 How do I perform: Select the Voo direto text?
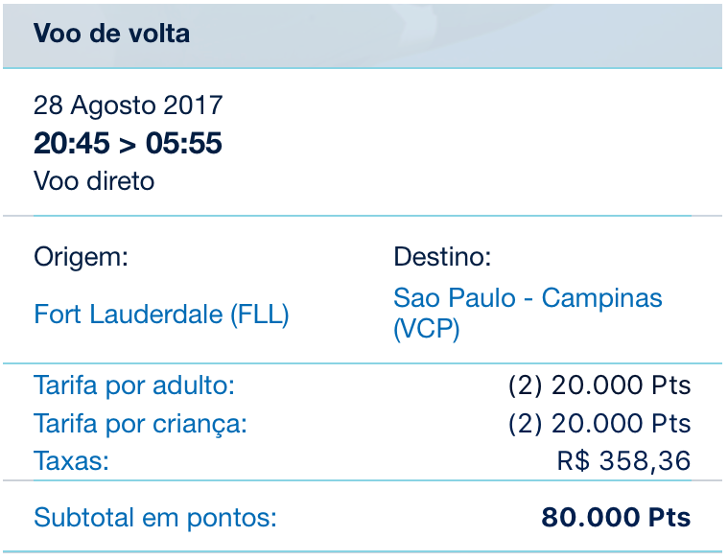click(x=94, y=180)
